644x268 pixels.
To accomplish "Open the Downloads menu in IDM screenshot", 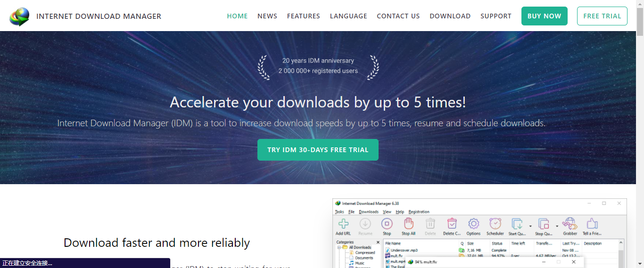I will tap(369, 212).
